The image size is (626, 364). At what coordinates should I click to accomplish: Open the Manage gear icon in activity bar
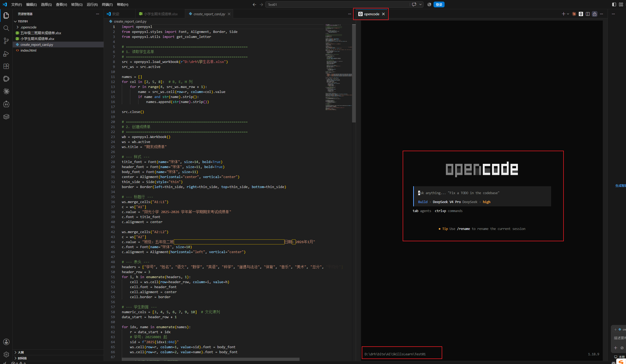6,355
